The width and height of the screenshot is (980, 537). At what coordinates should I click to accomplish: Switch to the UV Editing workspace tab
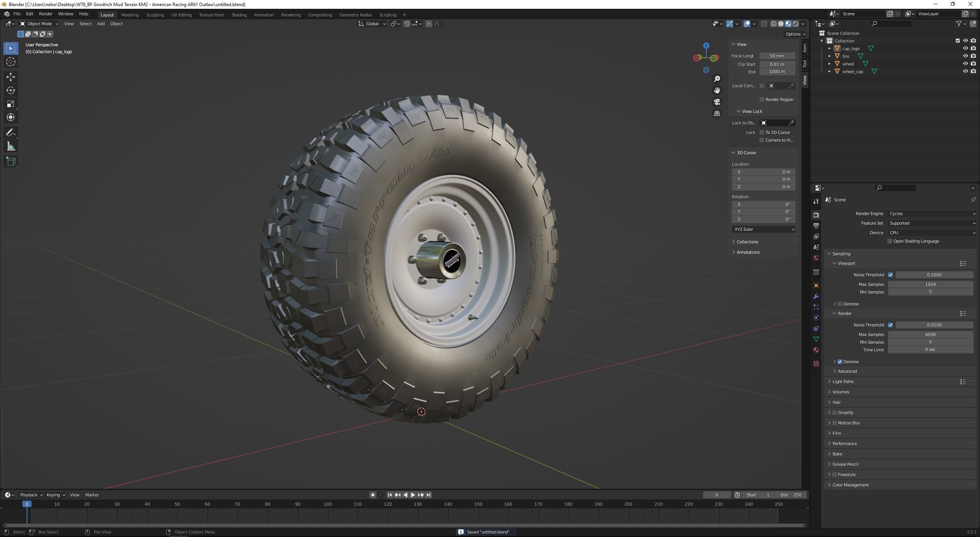coord(181,15)
